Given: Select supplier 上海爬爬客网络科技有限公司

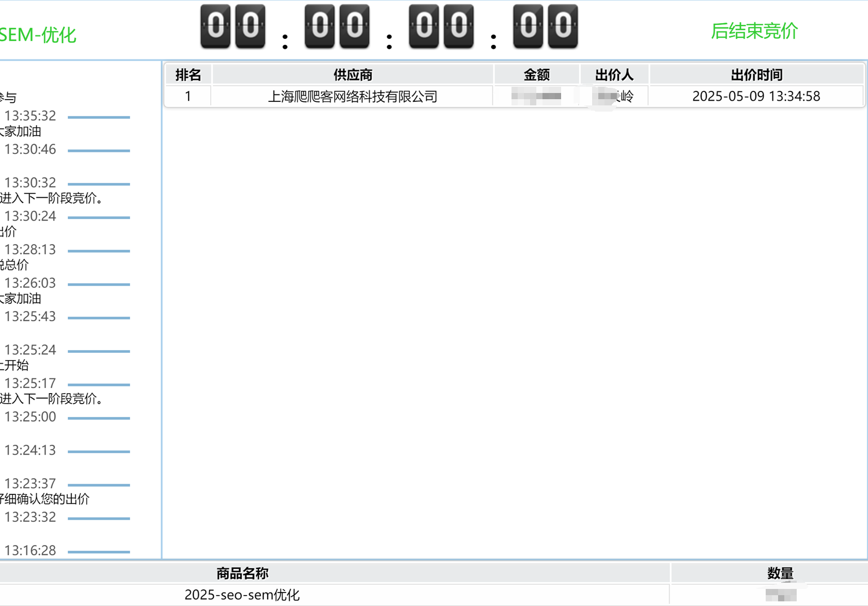Looking at the screenshot, I should pos(353,97).
